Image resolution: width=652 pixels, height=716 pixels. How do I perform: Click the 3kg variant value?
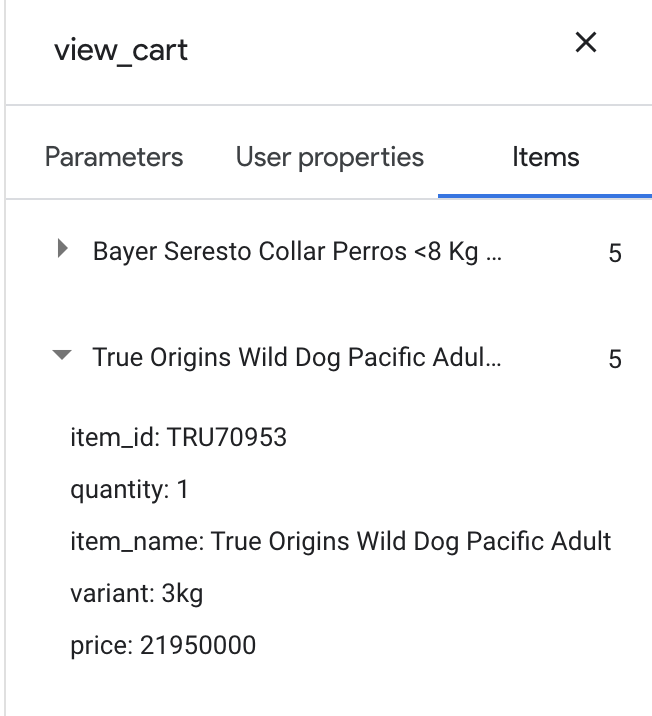tap(182, 594)
